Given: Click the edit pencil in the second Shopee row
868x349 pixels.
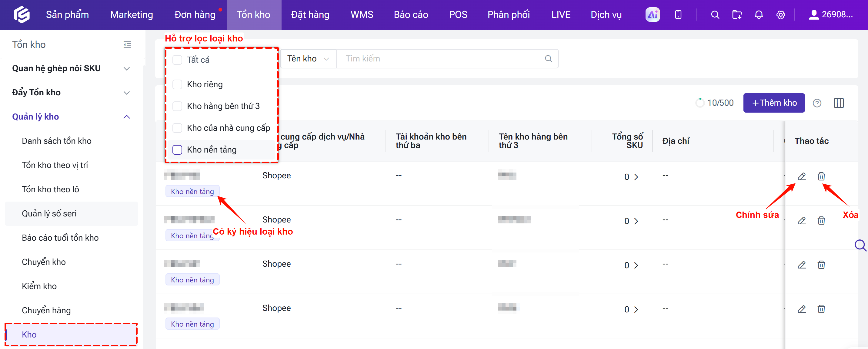Looking at the screenshot, I should pyautogui.click(x=802, y=220).
